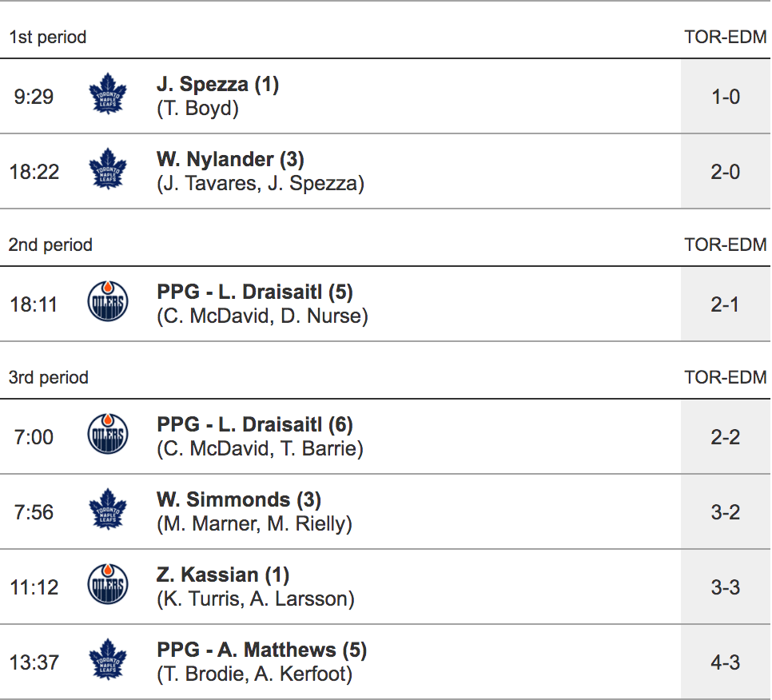The height and width of the screenshot is (700, 772).
Task: Open PPG - A. Matthews (5) goal
Action: (x=261, y=650)
